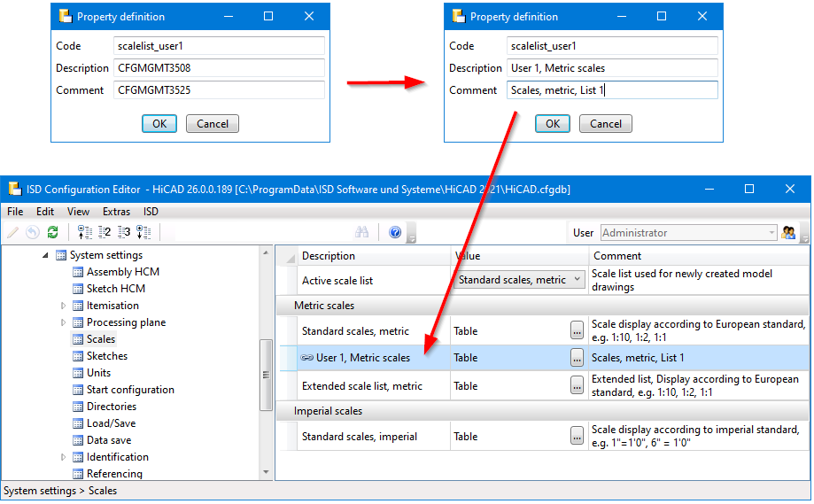814x504 pixels.
Task: Click the binoculars search icon
Action: [x=362, y=233]
